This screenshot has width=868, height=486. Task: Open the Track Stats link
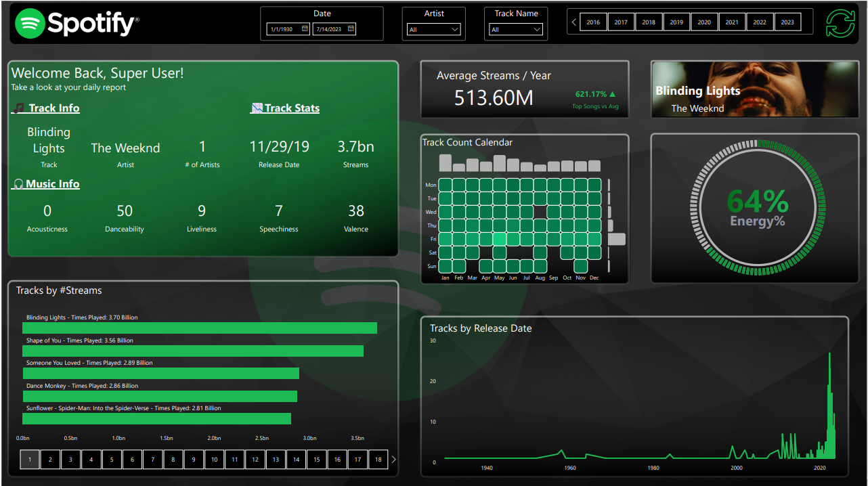[x=292, y=108]
